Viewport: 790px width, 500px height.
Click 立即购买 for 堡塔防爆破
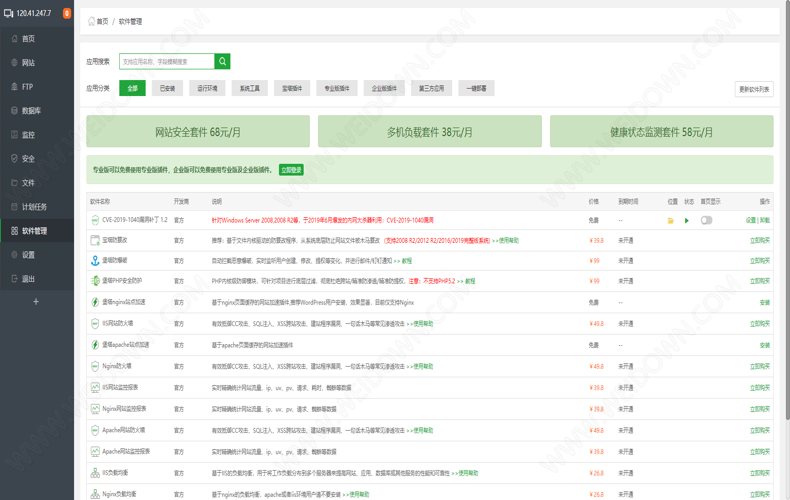pos(760,261)
